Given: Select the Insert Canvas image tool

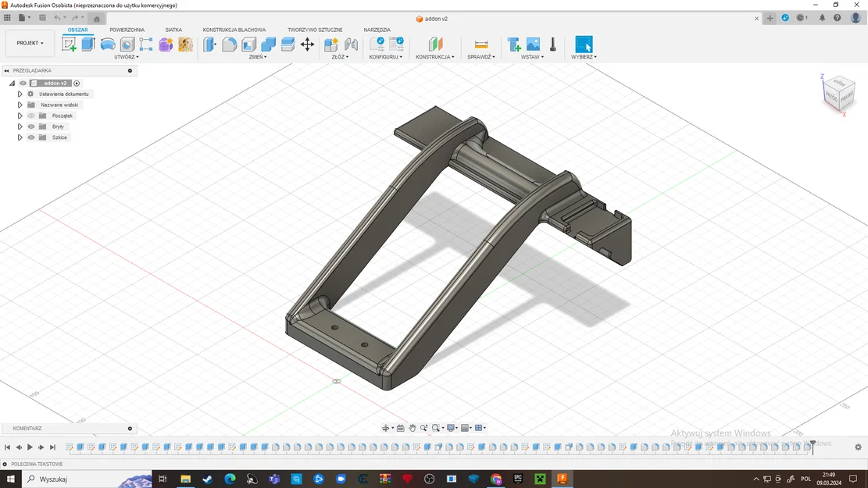Looking at the screenshot, I should pyautogui.click(x=533, y=45).
